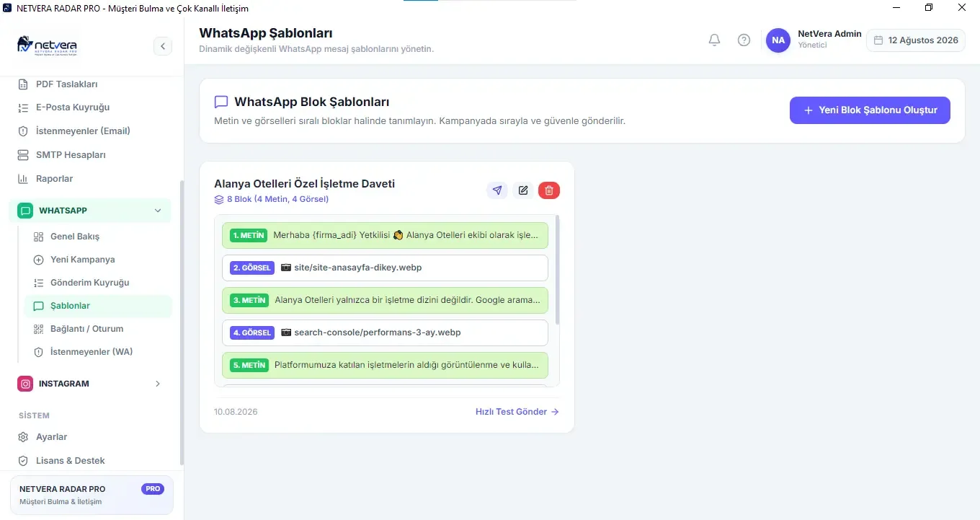Click the İstenmeyenler (Email) shield icon

[x=23, y=131]
